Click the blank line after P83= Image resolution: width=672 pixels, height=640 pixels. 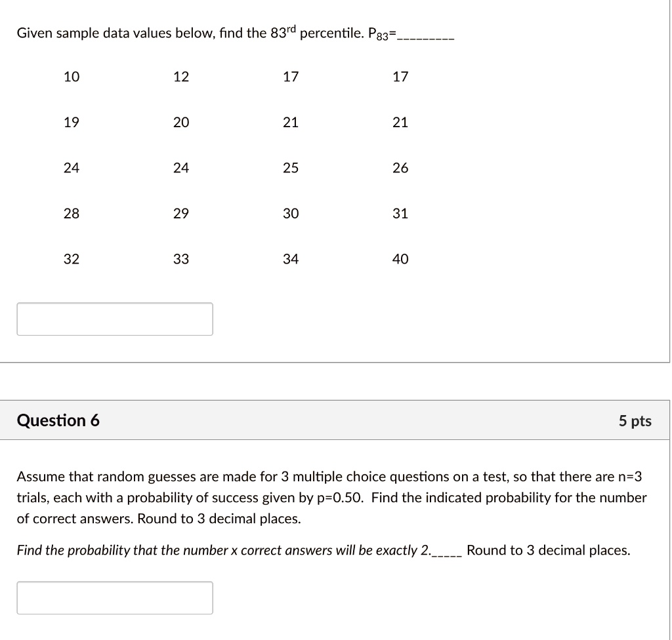427,37
